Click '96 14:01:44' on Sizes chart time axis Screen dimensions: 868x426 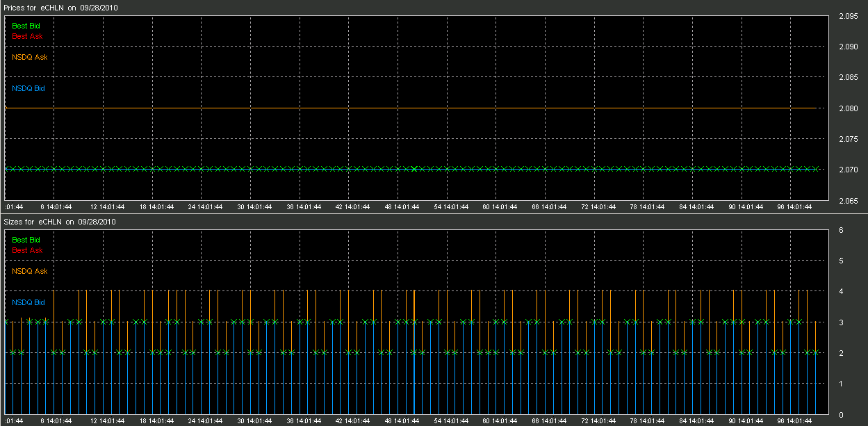[x=795, y=421]
